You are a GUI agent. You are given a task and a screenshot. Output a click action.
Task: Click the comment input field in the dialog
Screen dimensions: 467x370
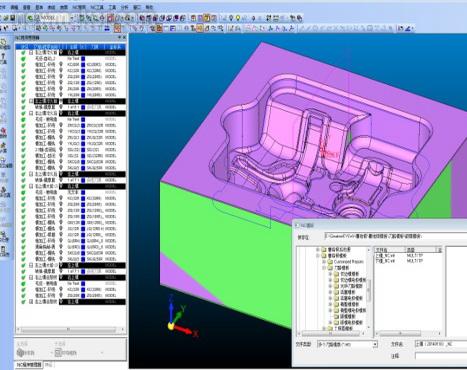point(441,356)
